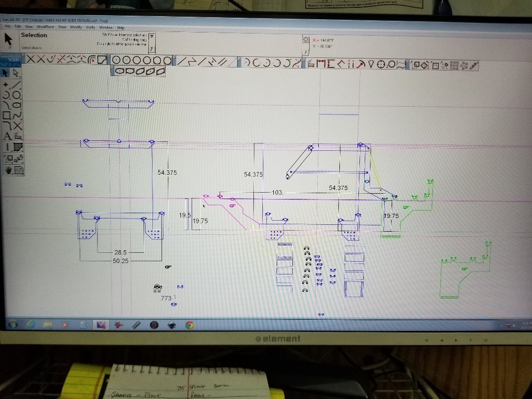532x399 pixels.
Task: Pick the parallel lines tool
Action: coord(222,62)
